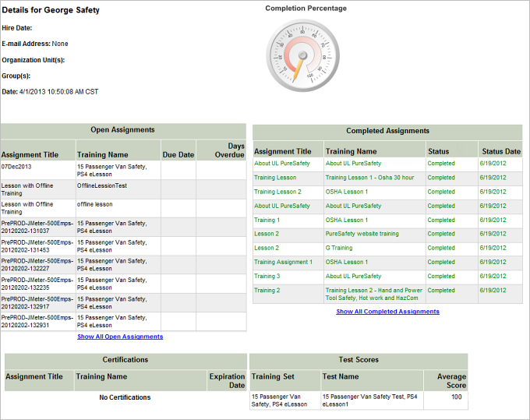Click the Completion Percentage gauge
The height and width of the screenshot is (420, 530).
tap(306, 54)
